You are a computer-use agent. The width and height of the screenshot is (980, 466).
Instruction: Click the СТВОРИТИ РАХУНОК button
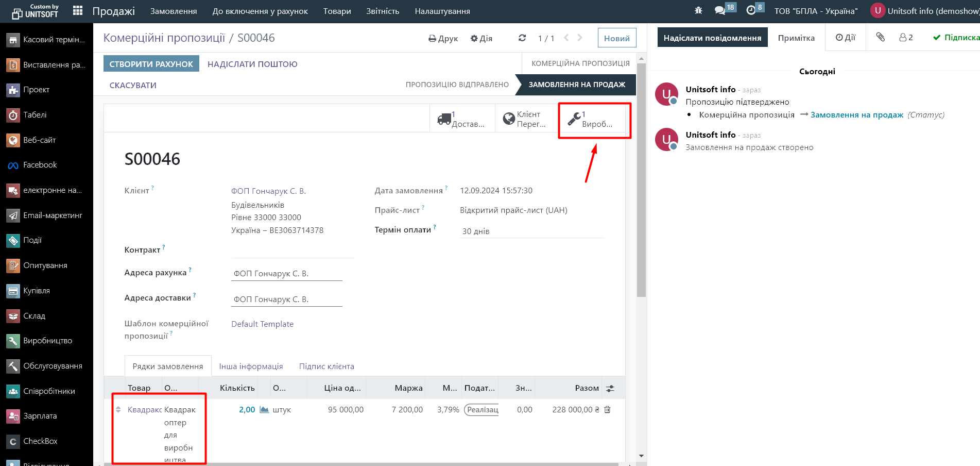point(151,64)
